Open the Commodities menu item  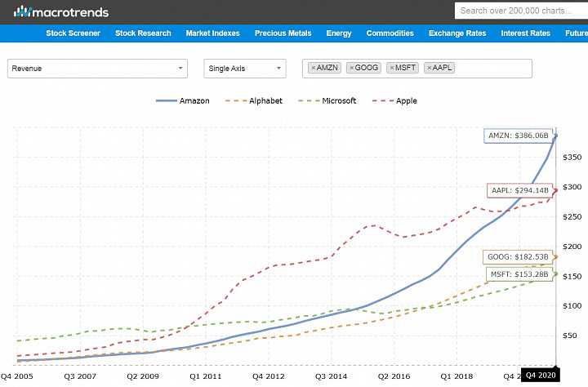[390, 33]
